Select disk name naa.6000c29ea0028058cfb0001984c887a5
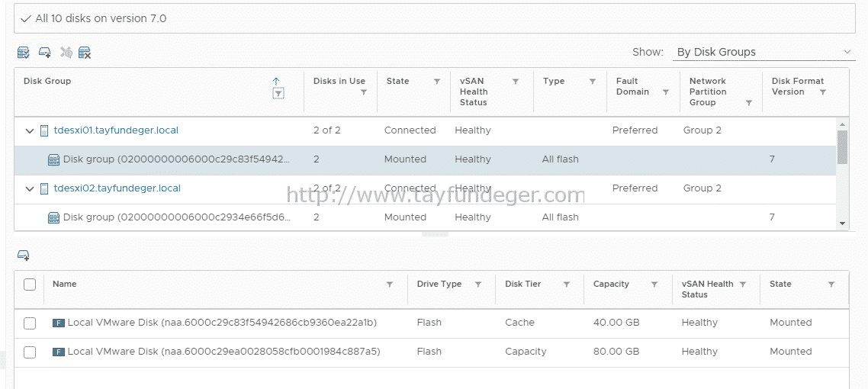 223,352
